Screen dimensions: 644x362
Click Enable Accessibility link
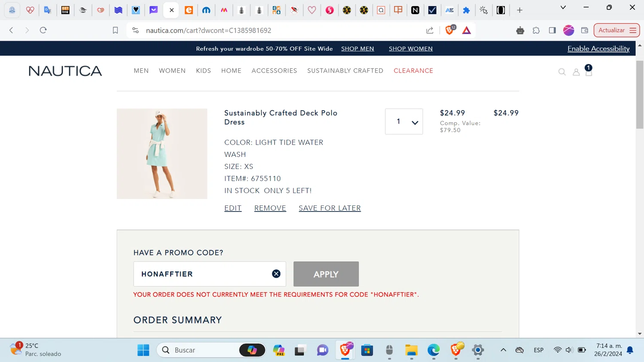pos(598,48)
